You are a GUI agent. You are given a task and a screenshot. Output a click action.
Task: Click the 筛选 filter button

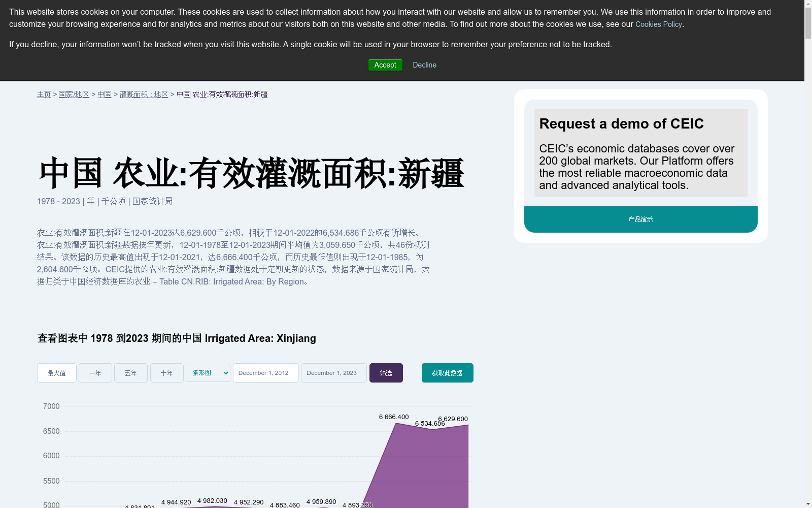click(x=386, y=373)
